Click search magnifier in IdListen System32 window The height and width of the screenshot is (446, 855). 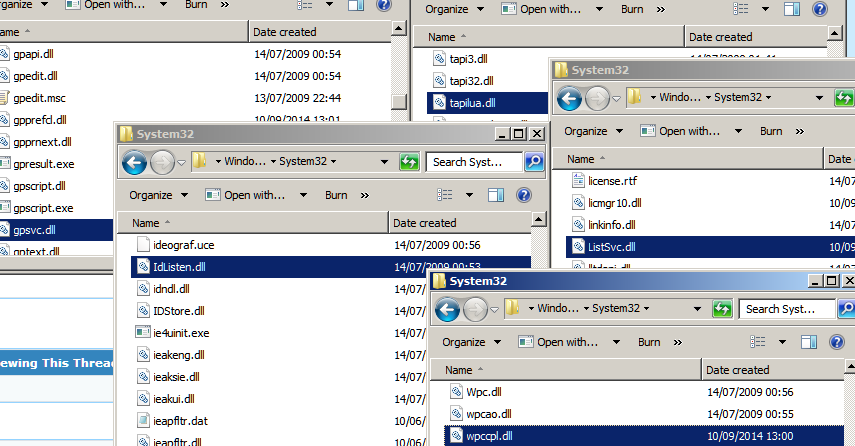coord(534,162)
